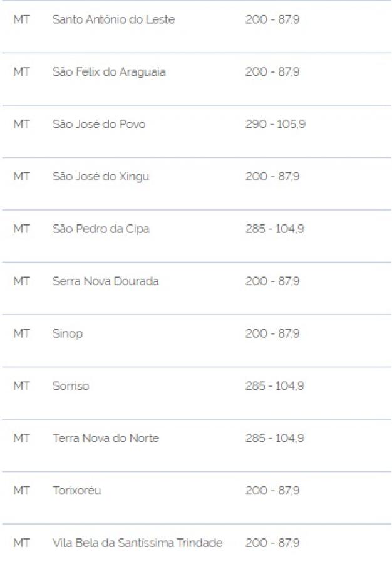The height and width of the screenshot is (564, 392).
Task: Select Terra Nova do Norte's frequency value
Action: (275, 438)
